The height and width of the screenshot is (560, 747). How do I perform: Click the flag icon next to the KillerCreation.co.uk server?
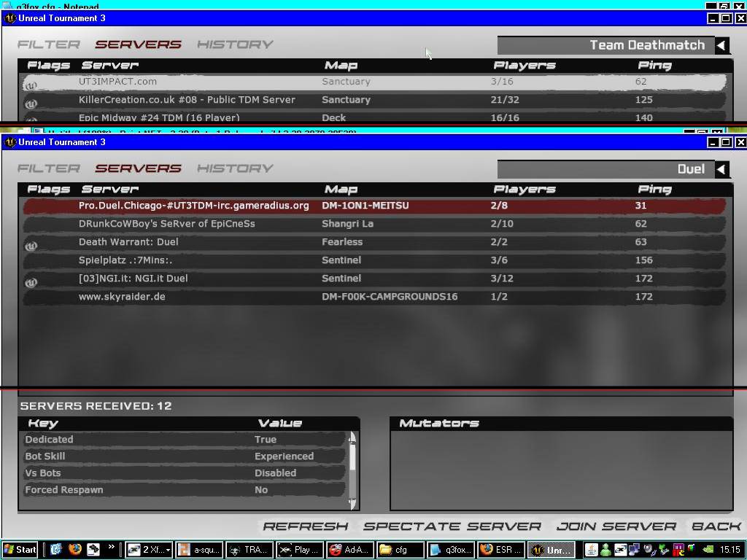[31, 104]
